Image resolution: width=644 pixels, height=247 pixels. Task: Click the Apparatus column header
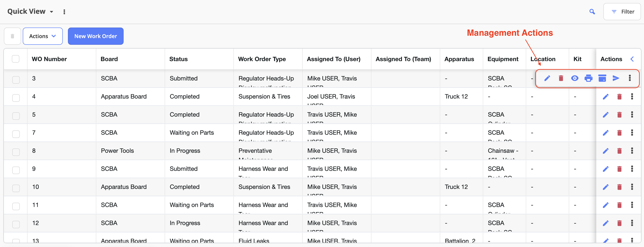point(459,59)
